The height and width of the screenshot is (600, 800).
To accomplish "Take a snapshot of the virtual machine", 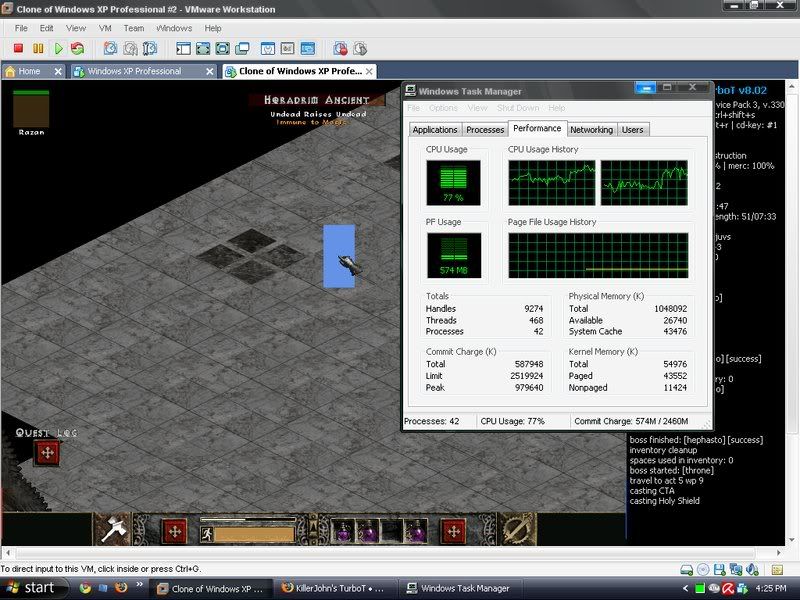I will click(x=110, y=48).
